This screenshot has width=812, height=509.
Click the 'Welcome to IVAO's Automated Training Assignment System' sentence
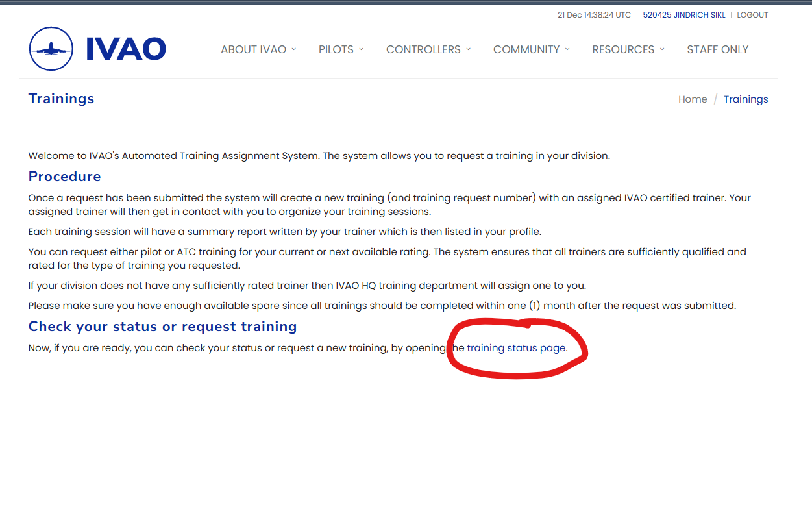point(174,156)
